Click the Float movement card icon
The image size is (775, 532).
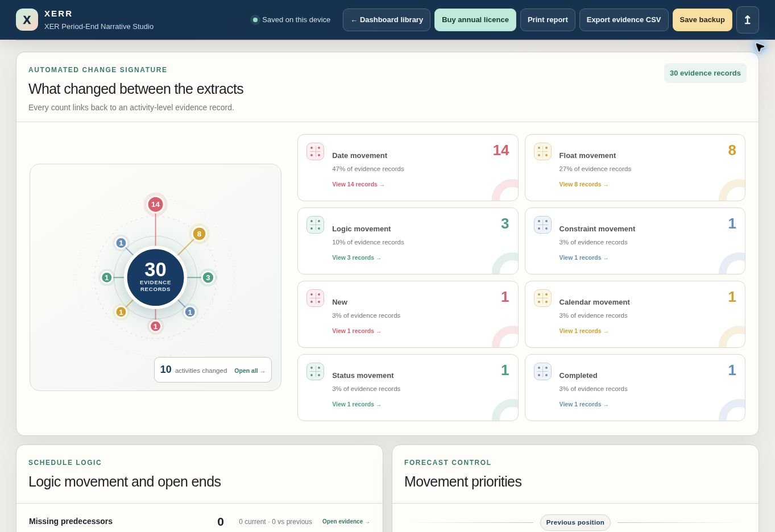click(x=542, y=151)
